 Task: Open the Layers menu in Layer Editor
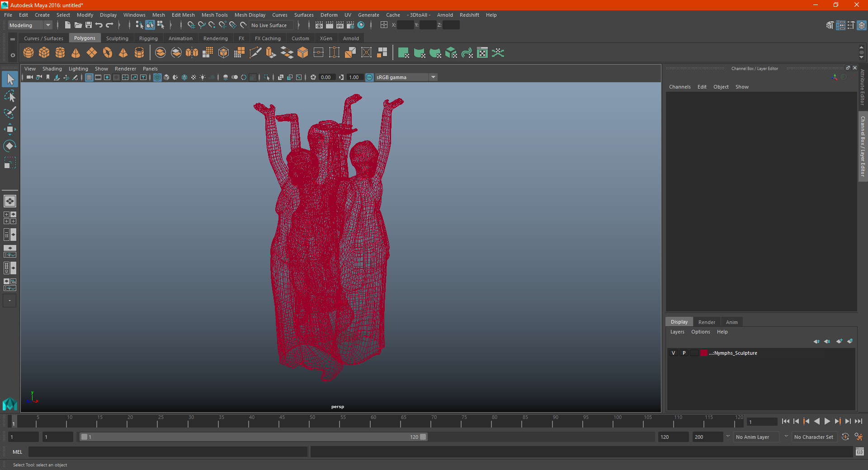coord(677,332)
